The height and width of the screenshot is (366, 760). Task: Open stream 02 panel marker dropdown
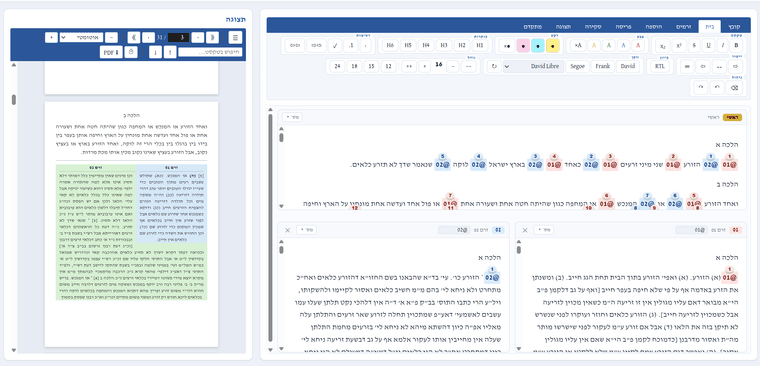(306, 230)
